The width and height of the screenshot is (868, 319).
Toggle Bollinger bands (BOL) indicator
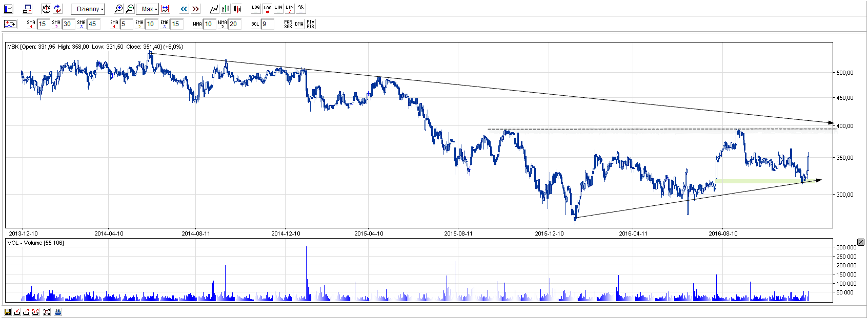point(255,24)
